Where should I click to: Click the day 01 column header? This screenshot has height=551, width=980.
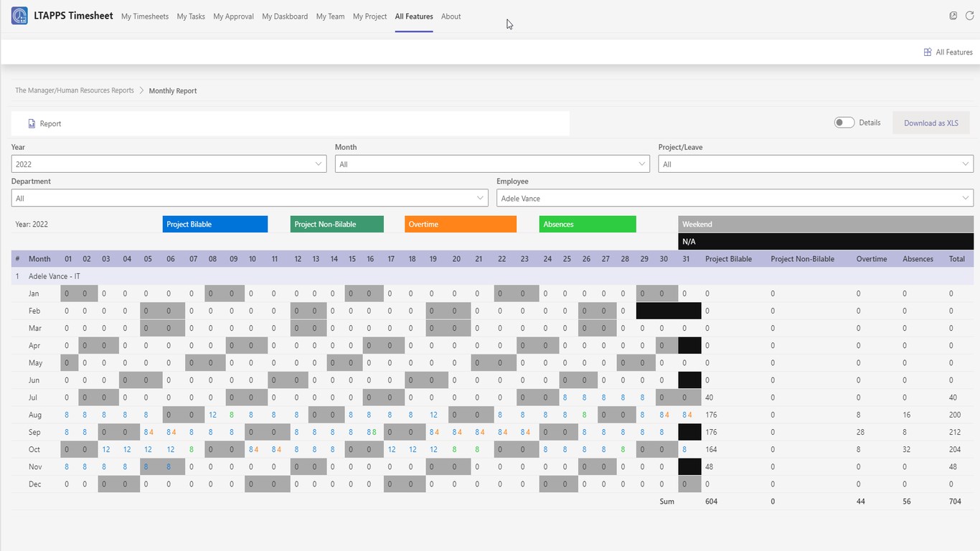pyautogui.click(x=68, y=259)
